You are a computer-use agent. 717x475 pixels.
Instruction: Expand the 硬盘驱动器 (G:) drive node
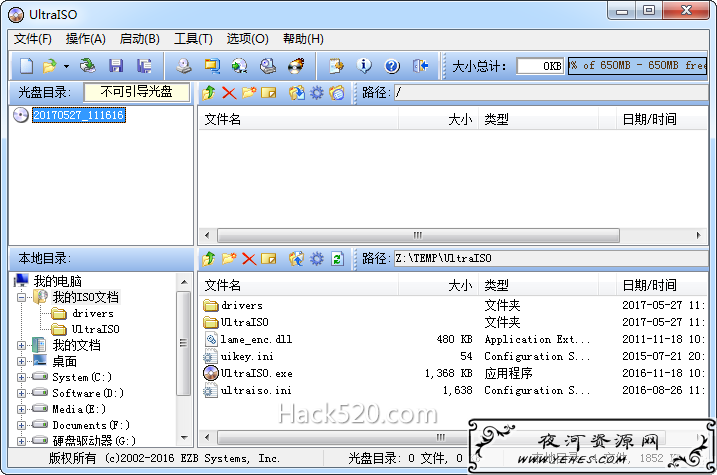click(x=21, y=441)
